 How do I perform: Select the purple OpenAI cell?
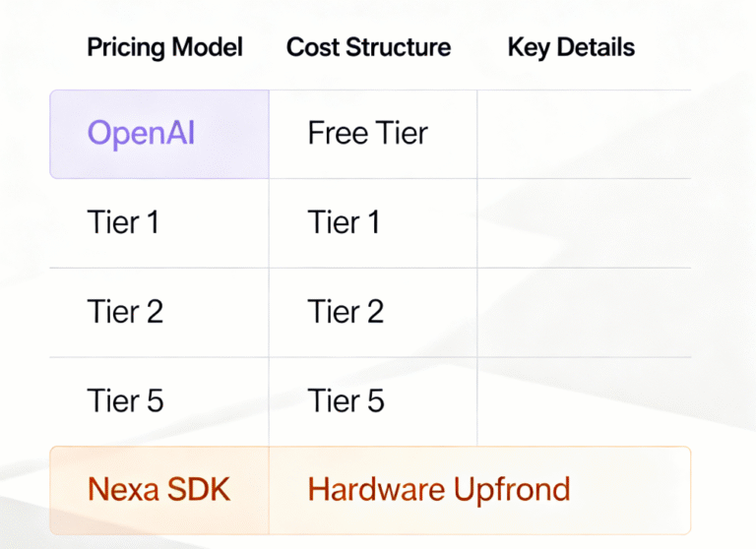(159, 134)
